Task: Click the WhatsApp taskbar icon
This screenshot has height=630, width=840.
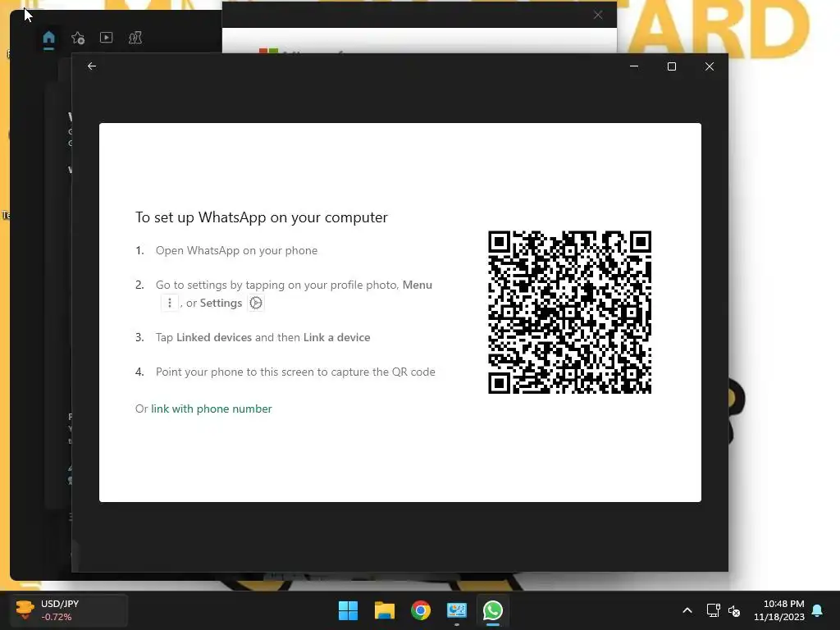Action: click(493, 610)
